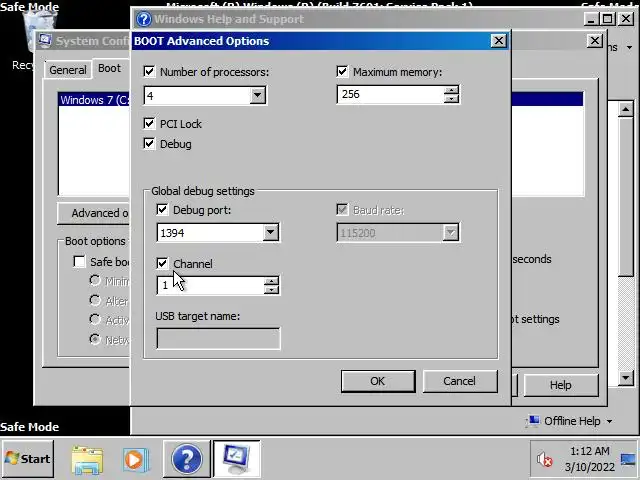The width and height of the screenshot is (640, 480).
Task: Uncheck the Number of processors checkbox
Action: point(149,72)
